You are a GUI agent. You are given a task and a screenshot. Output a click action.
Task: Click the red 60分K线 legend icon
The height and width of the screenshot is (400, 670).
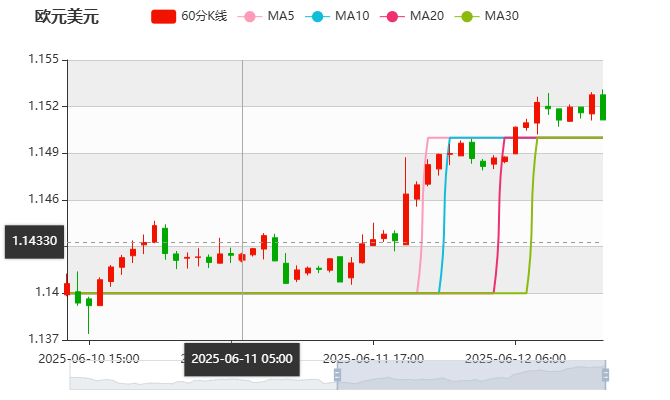click(164, 17)
